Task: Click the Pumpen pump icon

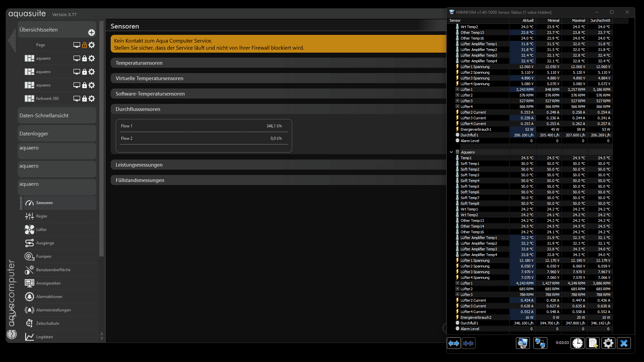Action: point(30,256)
